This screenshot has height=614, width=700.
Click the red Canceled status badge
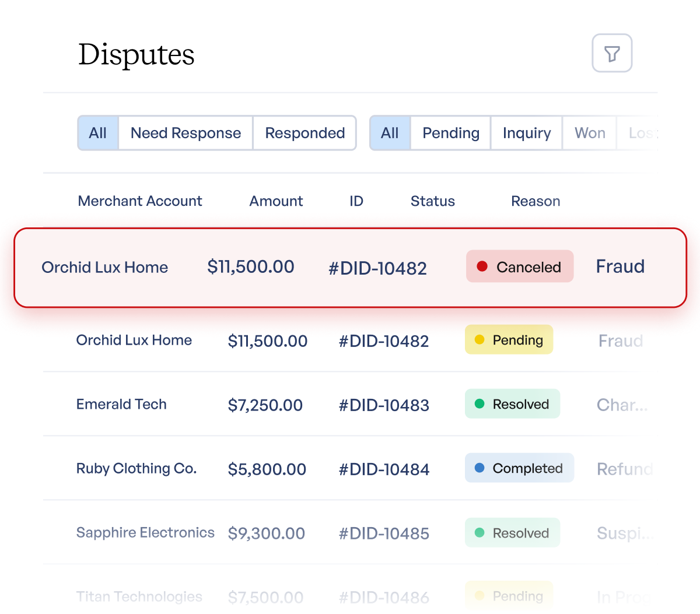tap(519, 267)
